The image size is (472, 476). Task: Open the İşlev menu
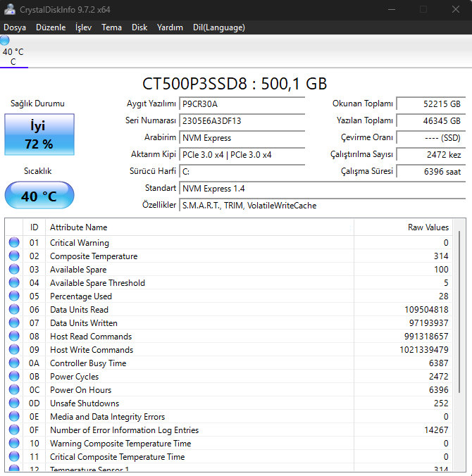(84, 27)
